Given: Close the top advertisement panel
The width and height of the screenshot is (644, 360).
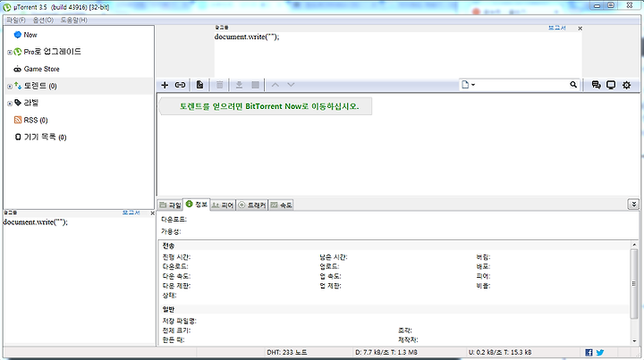Looking at the screenshot, I should click(580, 29).
